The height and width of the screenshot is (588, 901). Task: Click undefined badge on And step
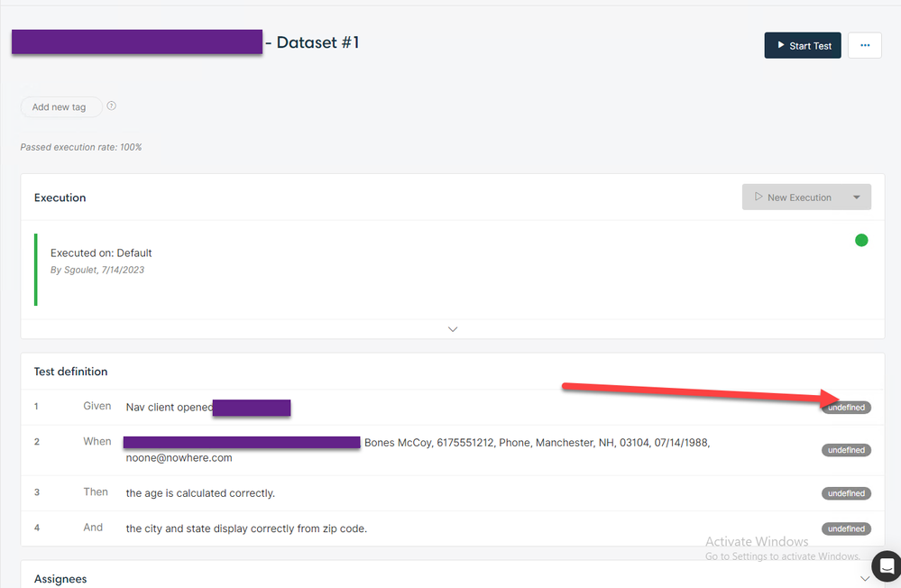pyautogui.click(x=846, y=528)
